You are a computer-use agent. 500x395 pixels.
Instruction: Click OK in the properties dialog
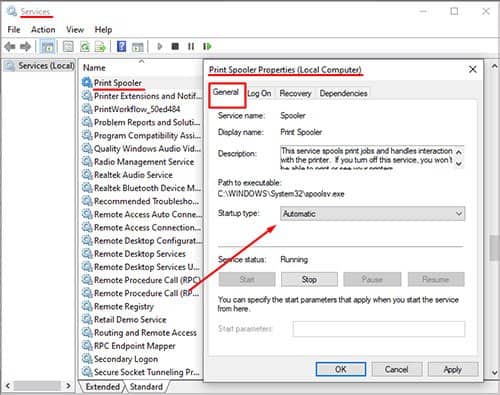coord(341,369)
